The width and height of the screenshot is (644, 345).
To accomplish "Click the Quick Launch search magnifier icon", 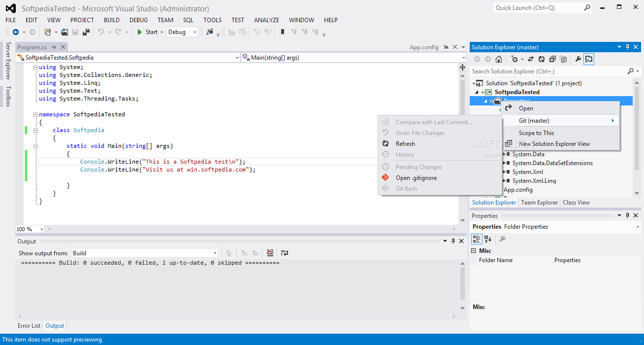I will [x=587, y=7].
